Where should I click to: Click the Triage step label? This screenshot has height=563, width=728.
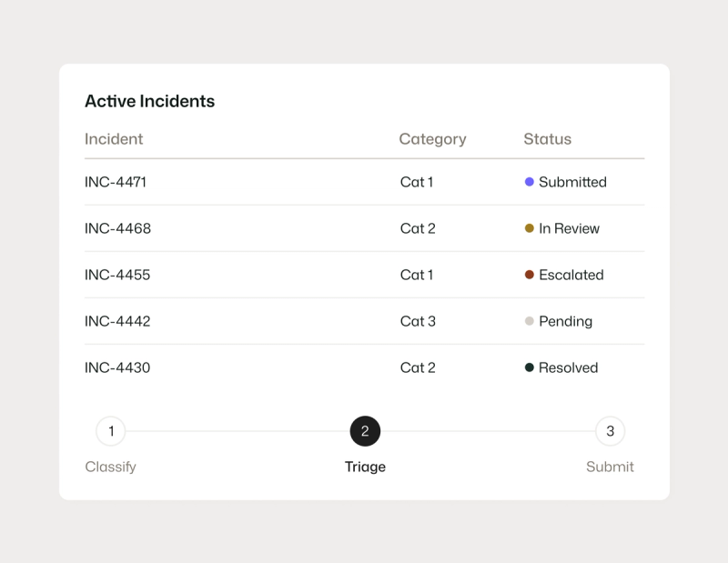365,467
